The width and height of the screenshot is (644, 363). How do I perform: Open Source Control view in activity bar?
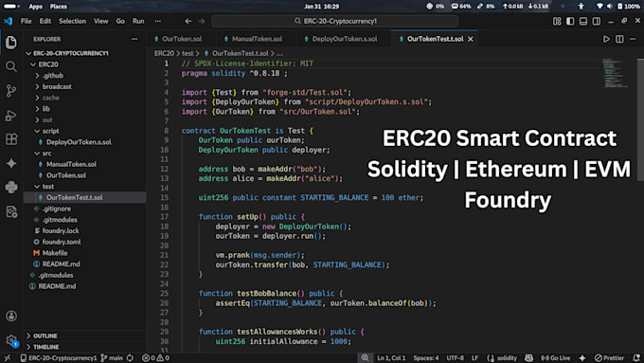[11, 91]
